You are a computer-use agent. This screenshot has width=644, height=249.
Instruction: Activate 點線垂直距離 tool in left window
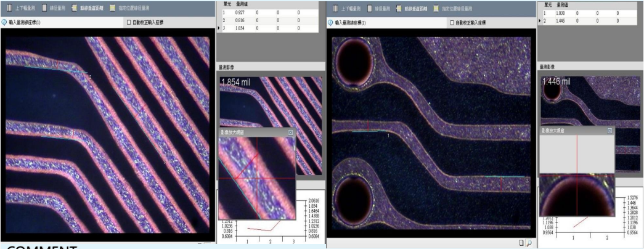click(94, 9)
